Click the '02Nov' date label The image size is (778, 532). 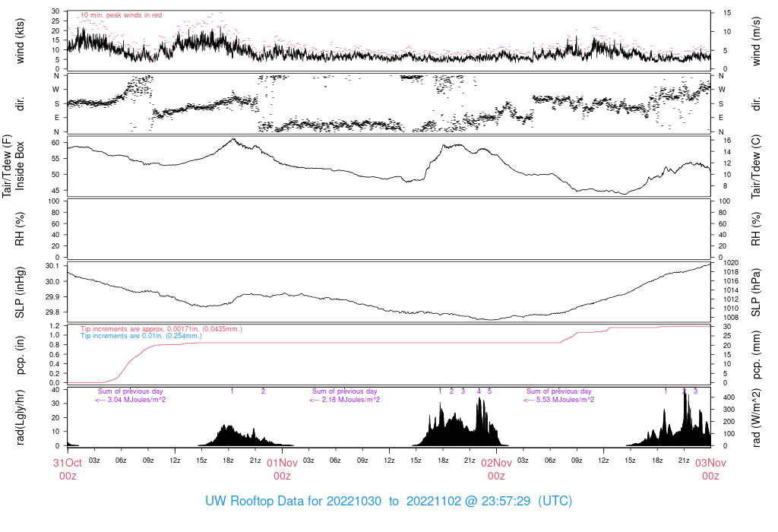(x=496, y=463)
